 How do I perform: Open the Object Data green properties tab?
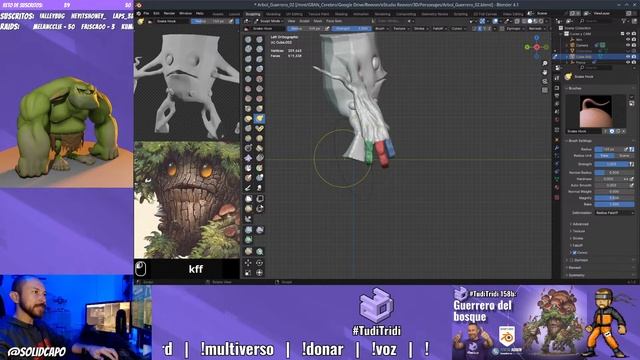[x=557, y=179]
